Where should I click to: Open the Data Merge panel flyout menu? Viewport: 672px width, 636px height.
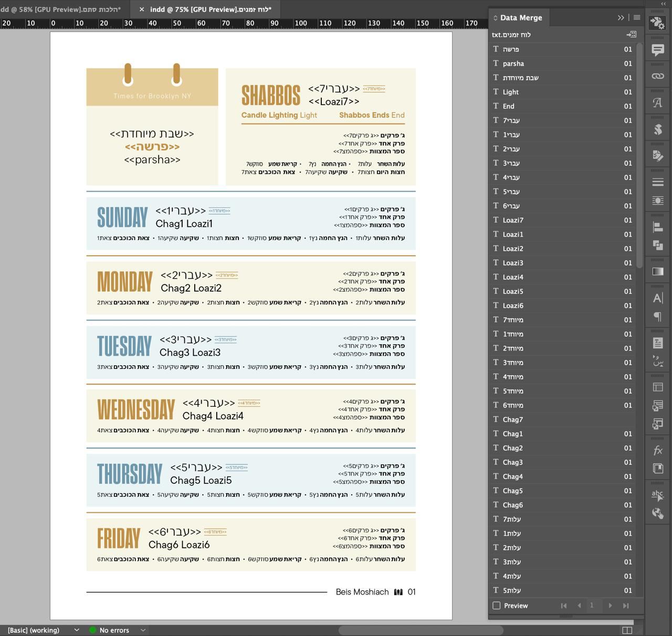coord(636,18)
